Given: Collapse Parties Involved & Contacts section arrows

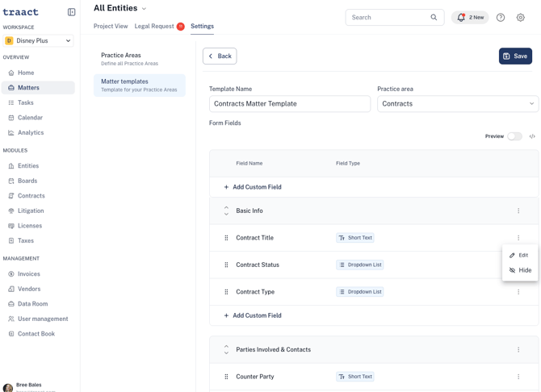Looking at the screenshot, I should 226,349.
